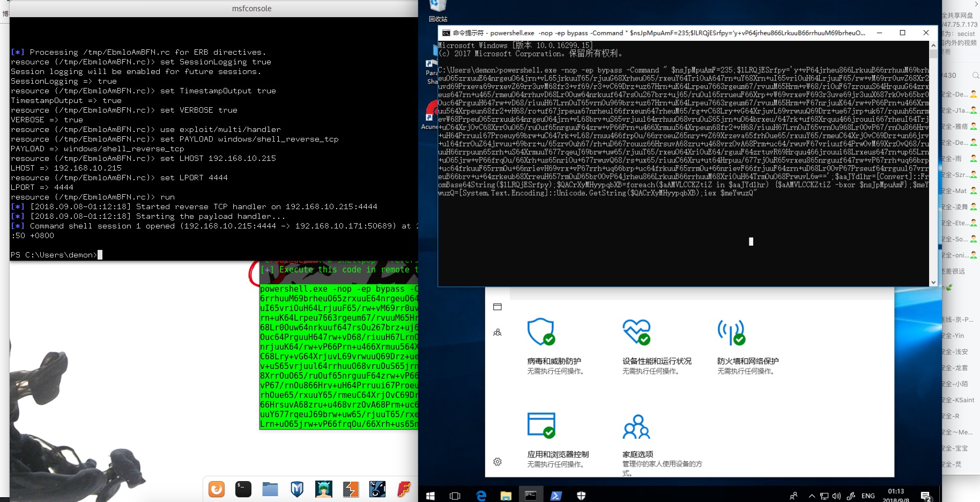Click the command prompt window title bar icon
This screenshot has height=502, width=980.
coord(446,33)
